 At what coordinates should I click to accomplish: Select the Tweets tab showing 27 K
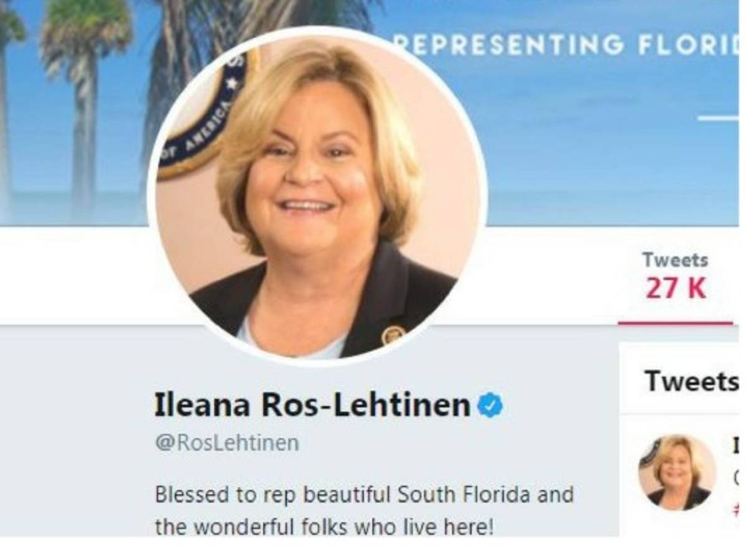click(675, 277)
